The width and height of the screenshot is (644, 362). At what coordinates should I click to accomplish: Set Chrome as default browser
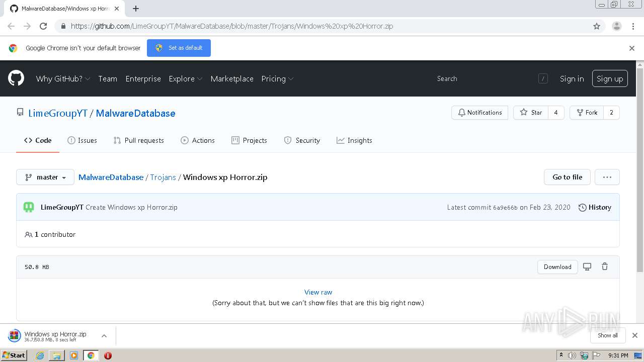click(x=179, y=48)
